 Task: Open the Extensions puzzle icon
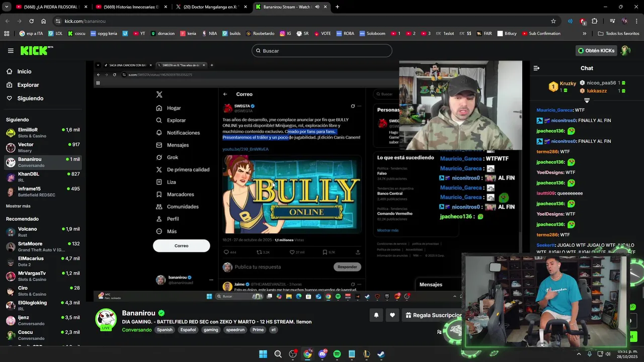pos(595,21)
